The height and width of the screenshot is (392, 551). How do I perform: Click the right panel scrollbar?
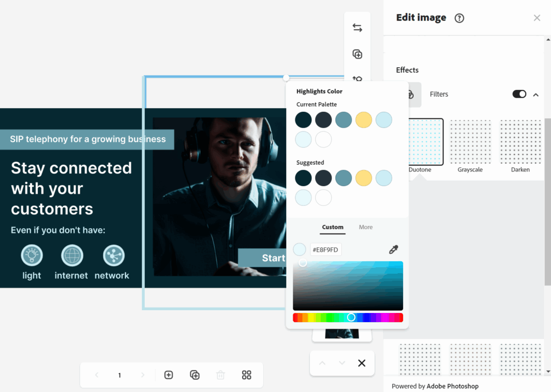[547, 202]
